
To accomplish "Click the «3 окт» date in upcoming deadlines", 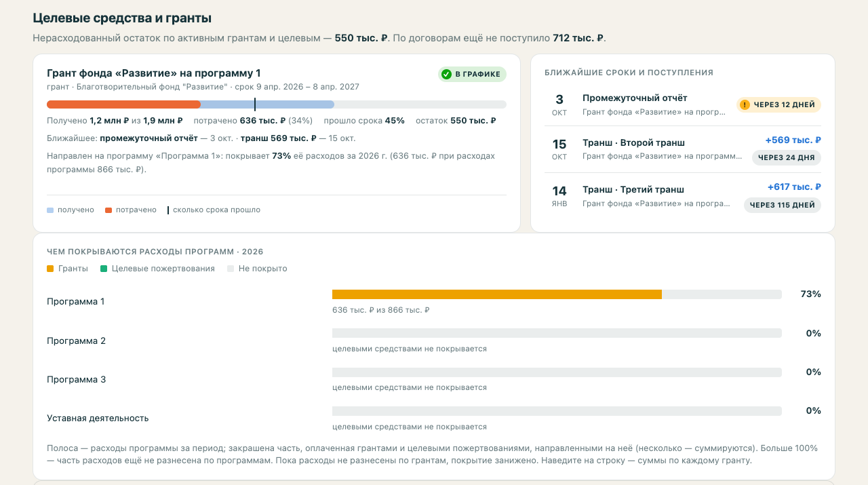I will [559, 104].
